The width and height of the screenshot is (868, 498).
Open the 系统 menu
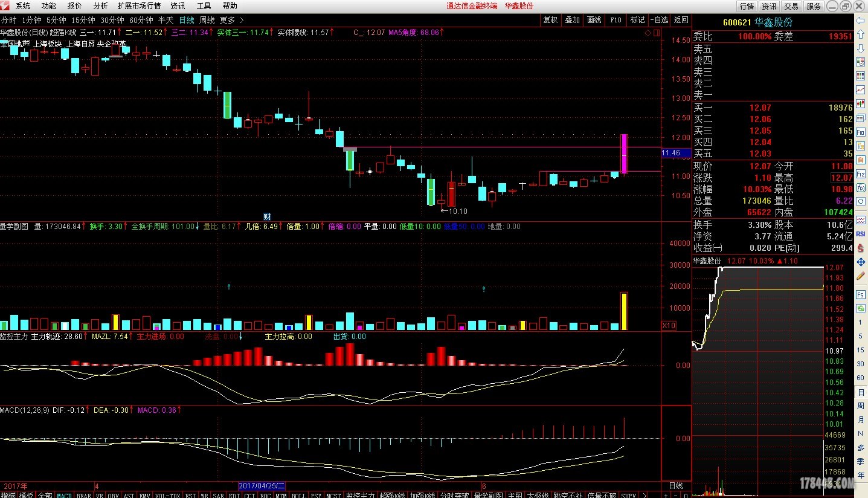(23, 6)
